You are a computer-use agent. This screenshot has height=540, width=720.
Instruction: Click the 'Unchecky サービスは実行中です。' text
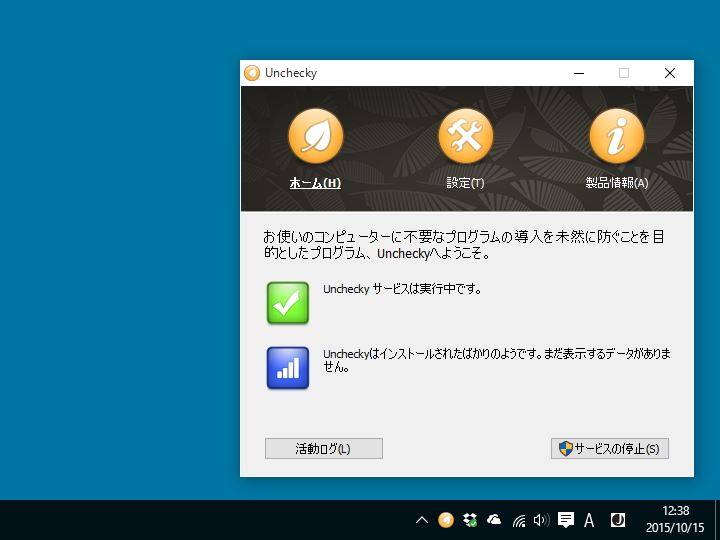pyautogui.click(x=402, y=289)
